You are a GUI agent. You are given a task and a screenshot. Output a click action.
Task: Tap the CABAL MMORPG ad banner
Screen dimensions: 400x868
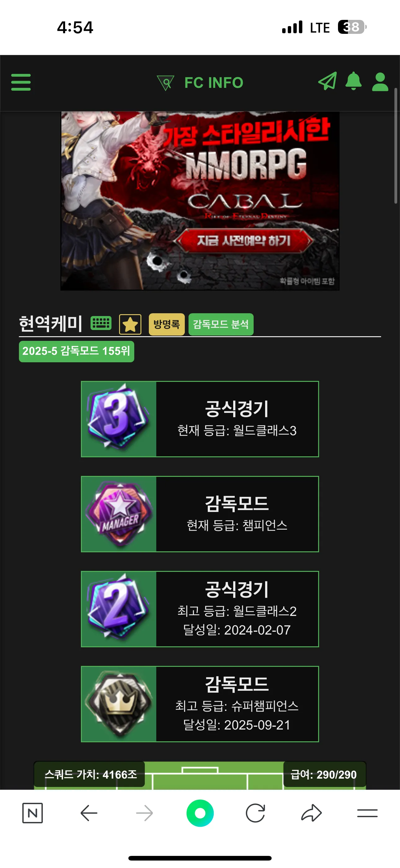tap(200, 201)
